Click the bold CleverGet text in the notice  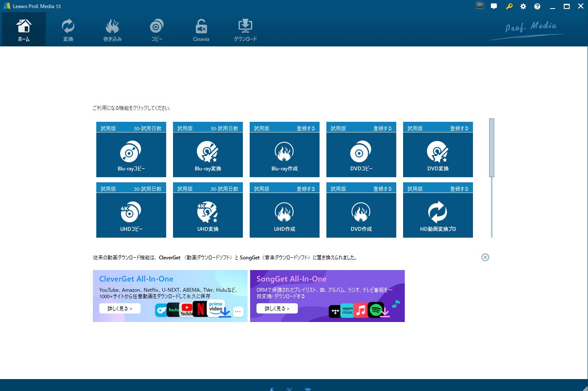(170, 258)
